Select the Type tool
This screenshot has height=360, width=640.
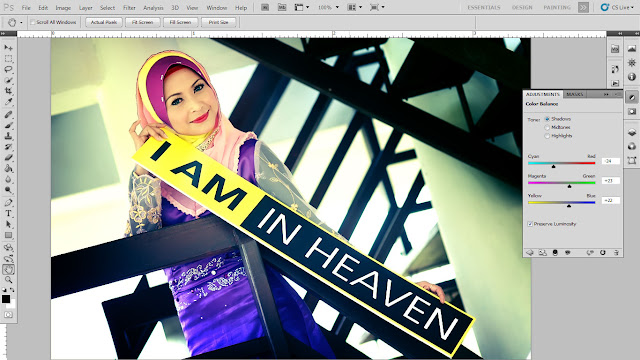(8, 213)
